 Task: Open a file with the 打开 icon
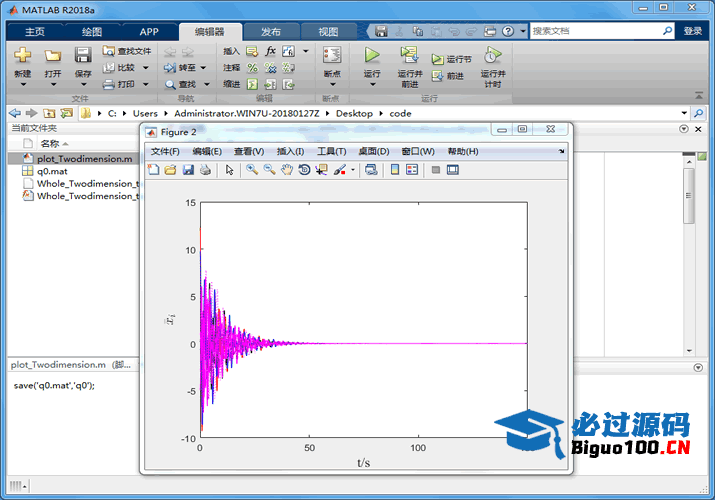click(x=52, y=56)
